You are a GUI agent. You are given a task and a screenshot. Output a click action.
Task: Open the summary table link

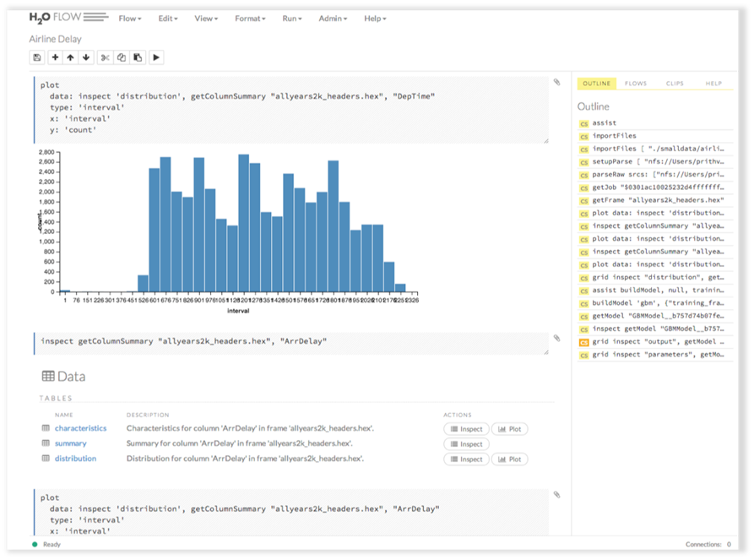[70, 443]
